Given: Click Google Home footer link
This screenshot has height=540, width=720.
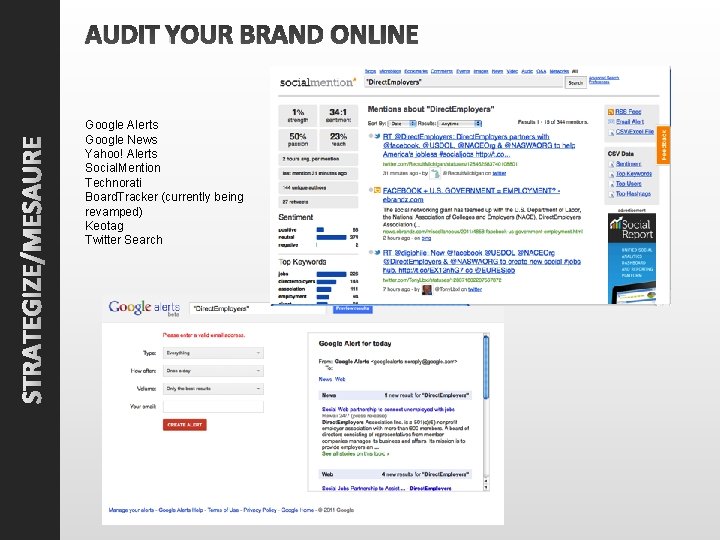Looking at the screenshot, I should pyautogui.click(x=298, y=510).
